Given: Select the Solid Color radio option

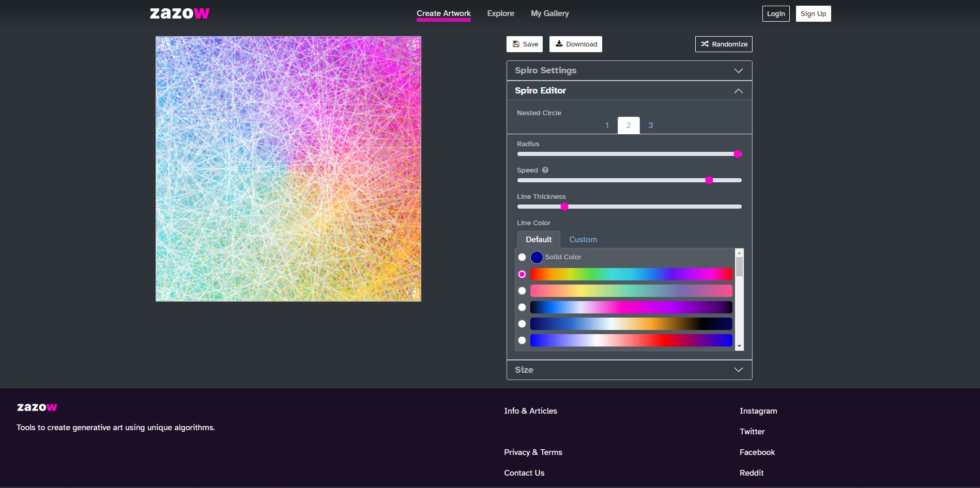Looking at the screenshot, I should (x=522, y=257).
